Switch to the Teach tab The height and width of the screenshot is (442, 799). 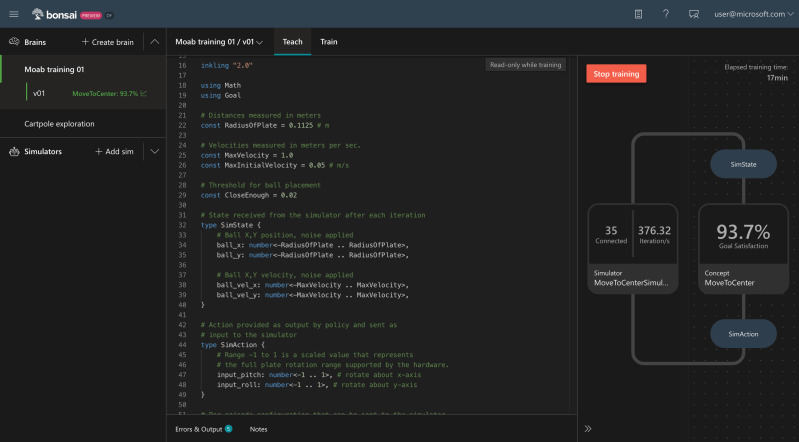click(x=292, y=42)
